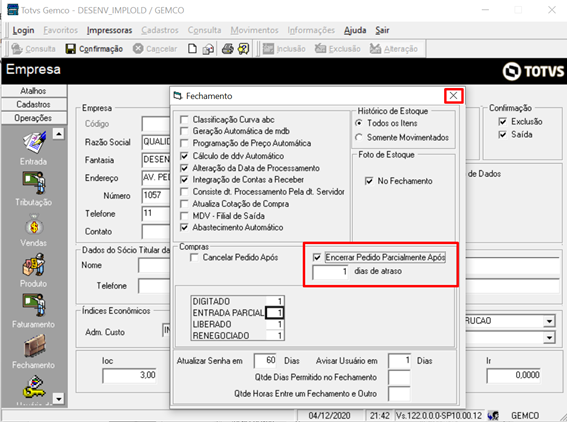
Task: Click the blank new document toolbar icon
Action: (192, 49)
